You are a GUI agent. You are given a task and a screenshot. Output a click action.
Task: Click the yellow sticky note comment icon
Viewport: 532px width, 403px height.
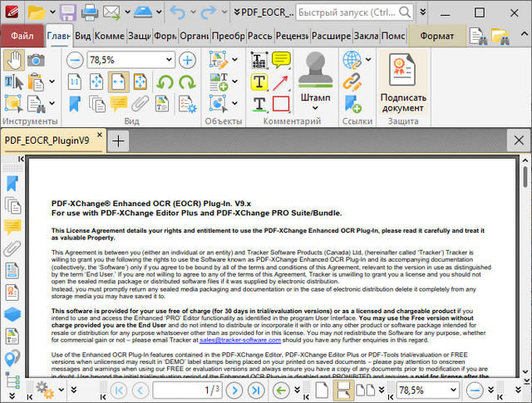tap(281, 60)
